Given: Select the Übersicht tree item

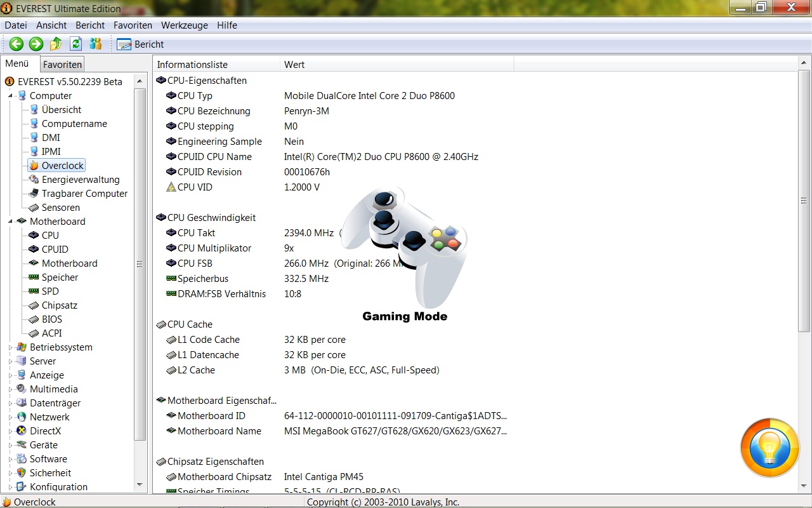Looking at the screenshot, I should tap(62, 110).
